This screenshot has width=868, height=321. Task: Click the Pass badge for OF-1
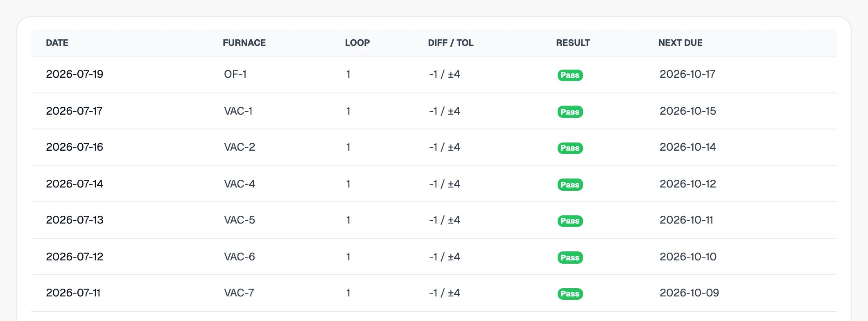pyautogui.click(x=570, y=75)
